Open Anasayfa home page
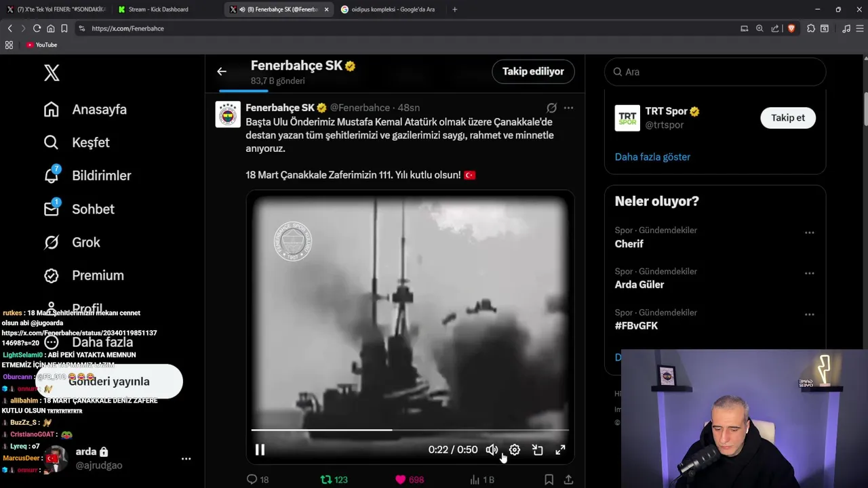The height and width of the screenshot is (488, 868). [x=85, y=109]
